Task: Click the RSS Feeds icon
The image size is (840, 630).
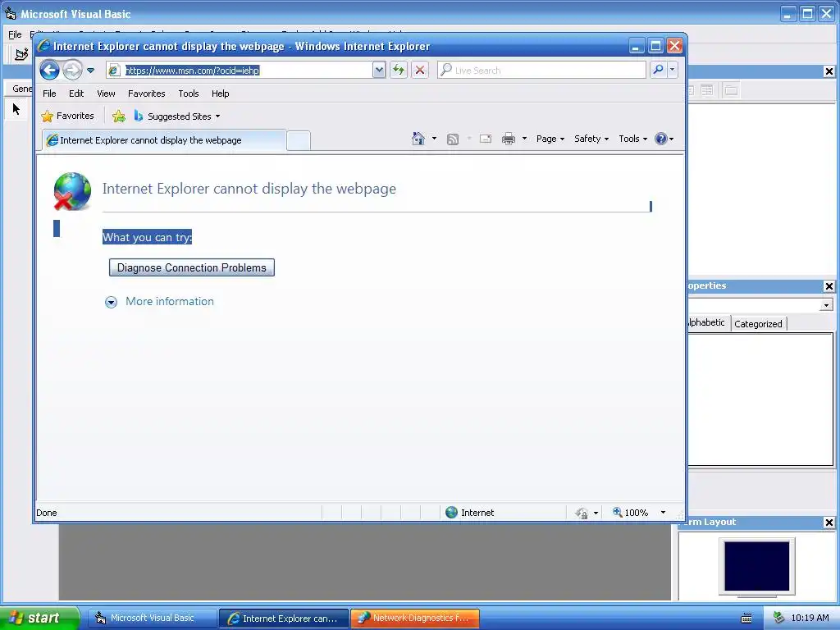Action: [x=453, y=139]
